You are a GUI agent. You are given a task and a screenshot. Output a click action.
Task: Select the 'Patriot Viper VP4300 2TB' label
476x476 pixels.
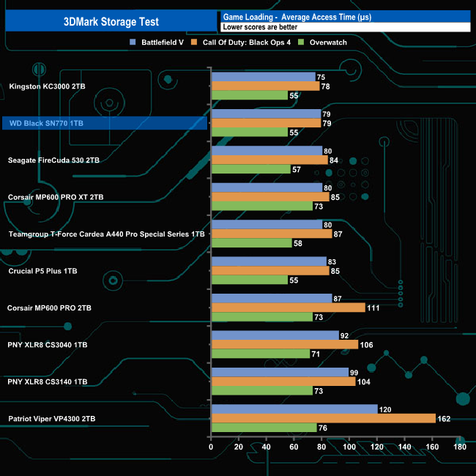52,419
